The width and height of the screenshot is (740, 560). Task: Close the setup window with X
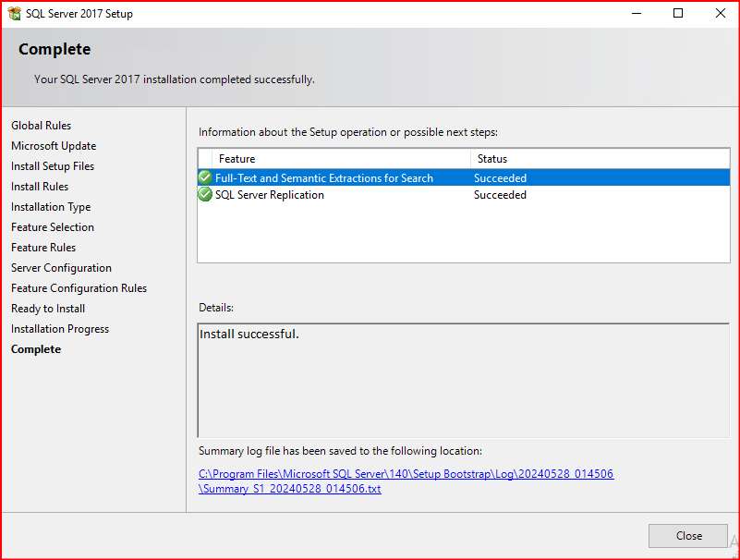pos(720,13)
